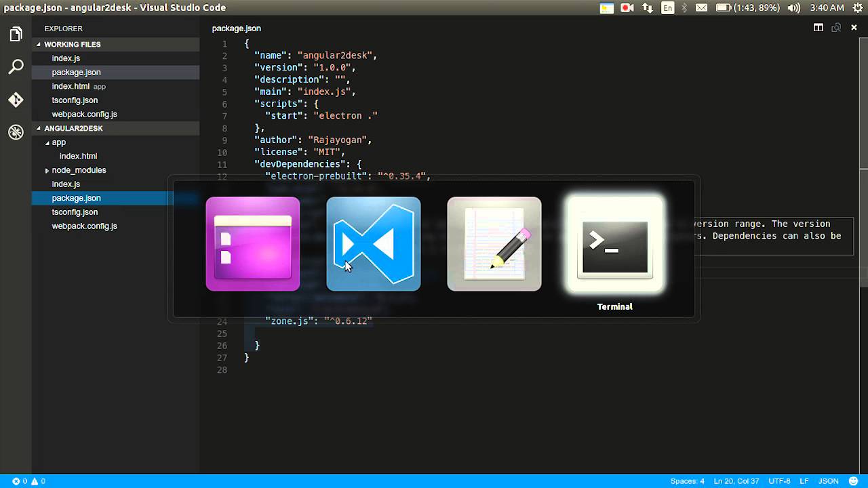Change indentation via Spaces: 4
Screen dimensions: 868x488
click(x=688, y=481)
